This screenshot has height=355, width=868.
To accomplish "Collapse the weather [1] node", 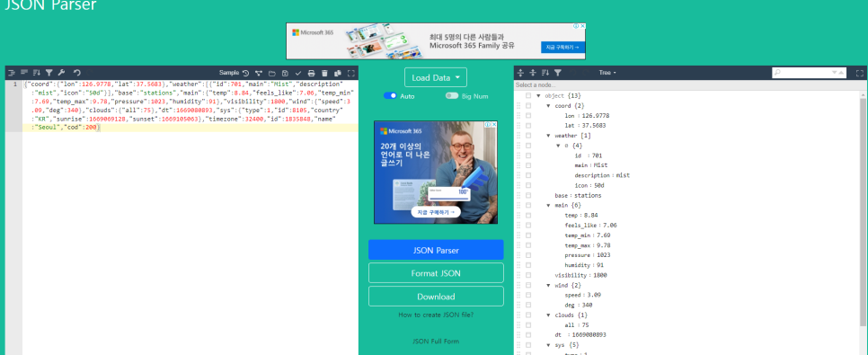I will point(548,136).
